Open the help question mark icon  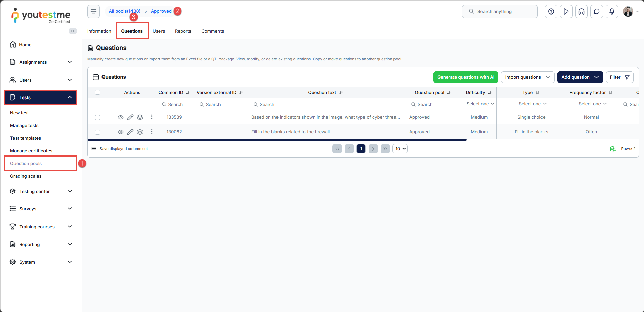[551, 11]
